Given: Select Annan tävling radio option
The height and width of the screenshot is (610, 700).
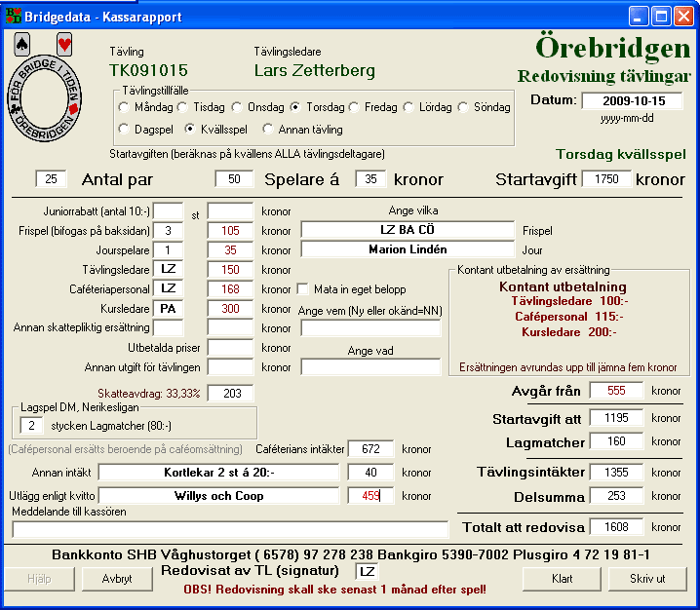Looking at the screenshot, I should pyautogui.click(x=269, y=129).
